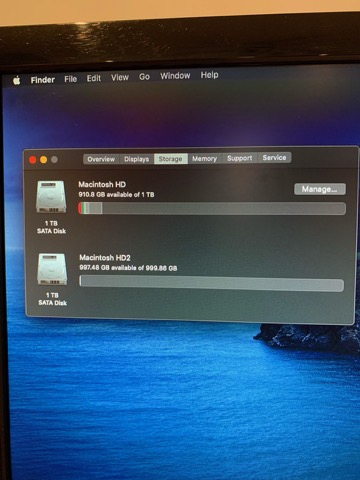Image resolution: width=360 pixels, height=480 pixels.
Task: Switch to the Overview tab
Action: (101, 159)
